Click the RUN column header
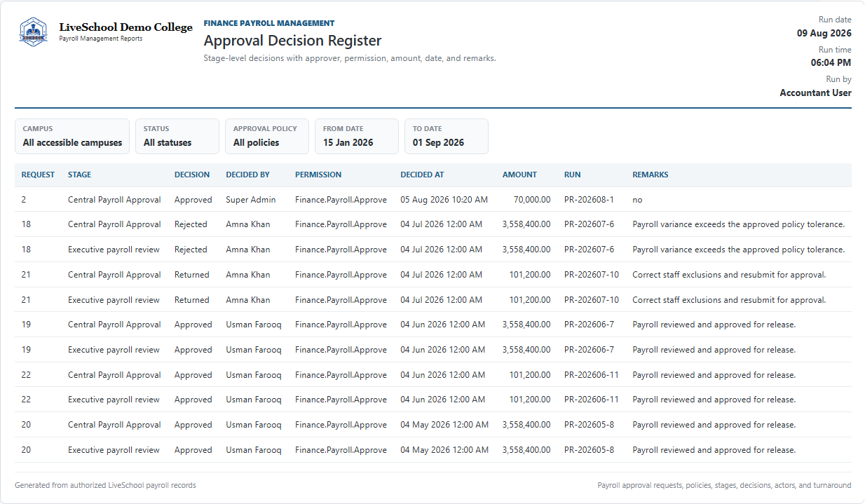Image resolution: width=865 pixels, height=504 pixels. click(572, 175)
